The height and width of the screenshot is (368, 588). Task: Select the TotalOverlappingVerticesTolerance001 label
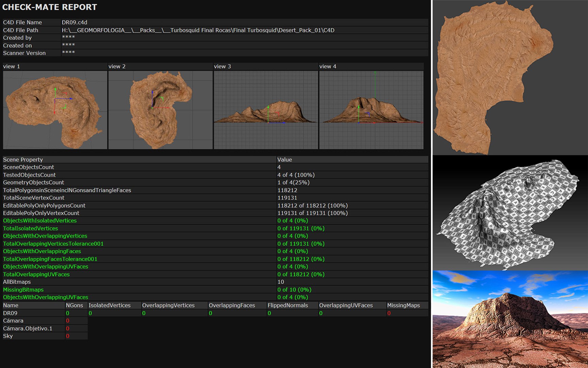click(x=53, y=244)
